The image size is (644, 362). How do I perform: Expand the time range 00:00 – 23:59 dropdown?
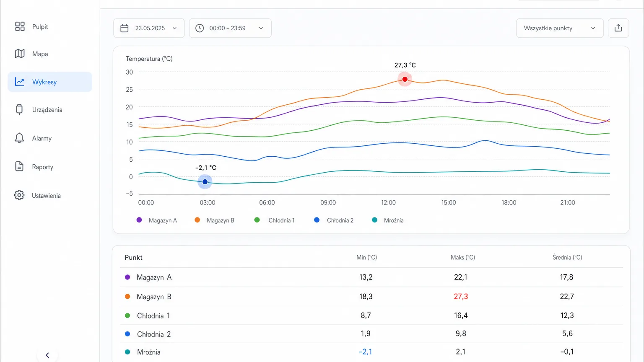pos(230,28)
